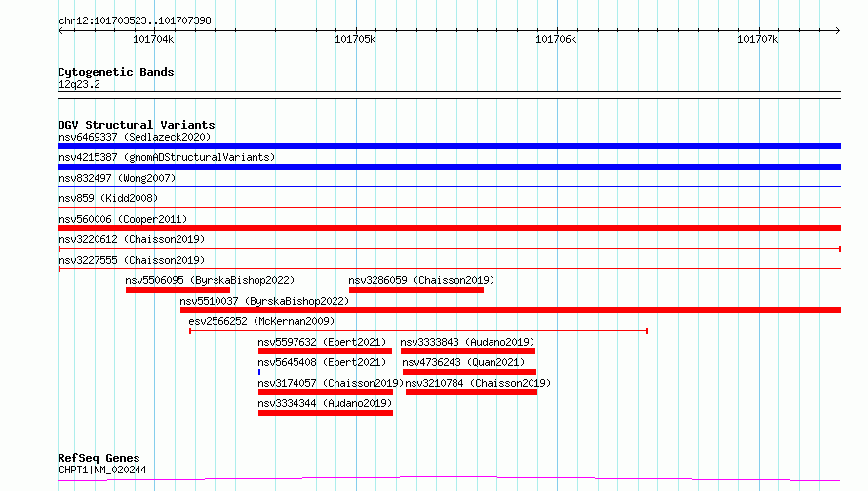Open variant nsv832497 (Wong2007) label
Image resolution: width=868 pixels, height=491 pixels.
tap(117, 178)
